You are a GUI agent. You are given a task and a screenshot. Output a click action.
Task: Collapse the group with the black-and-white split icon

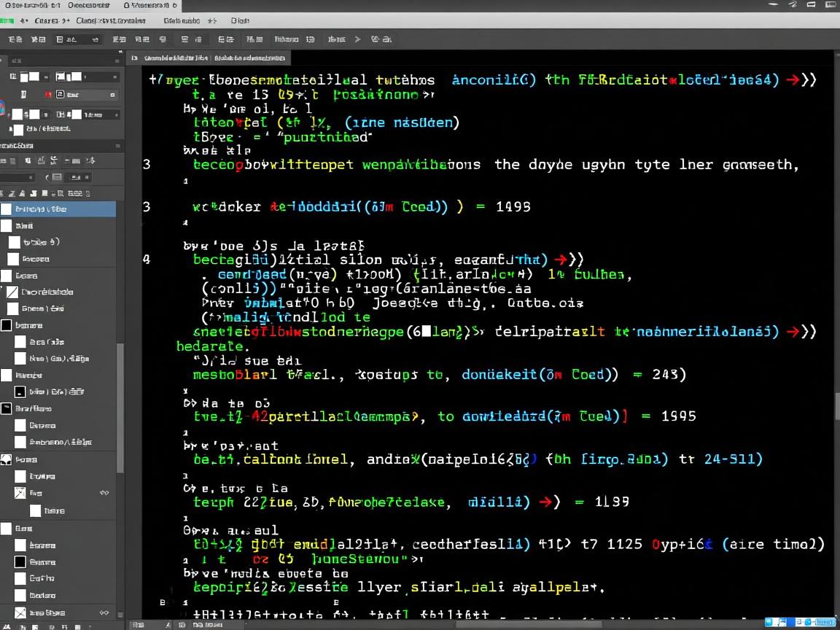tap(6, 459)
